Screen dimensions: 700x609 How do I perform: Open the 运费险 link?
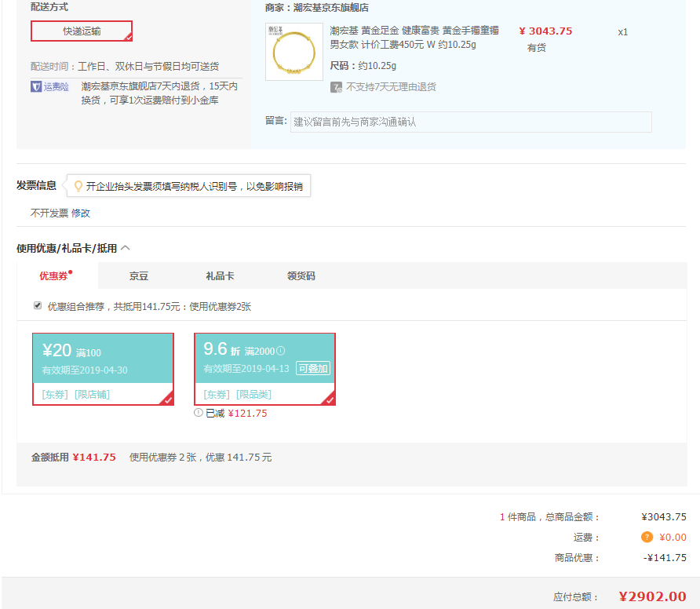56,86
